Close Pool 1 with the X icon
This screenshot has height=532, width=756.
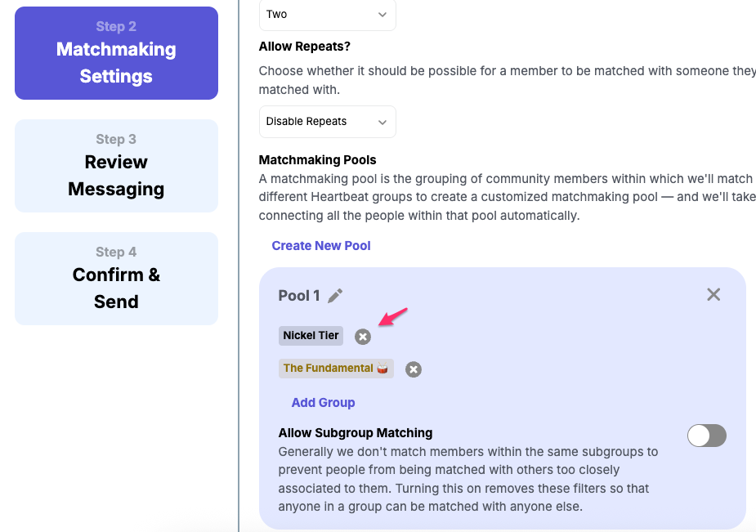[x=714, y=294]
